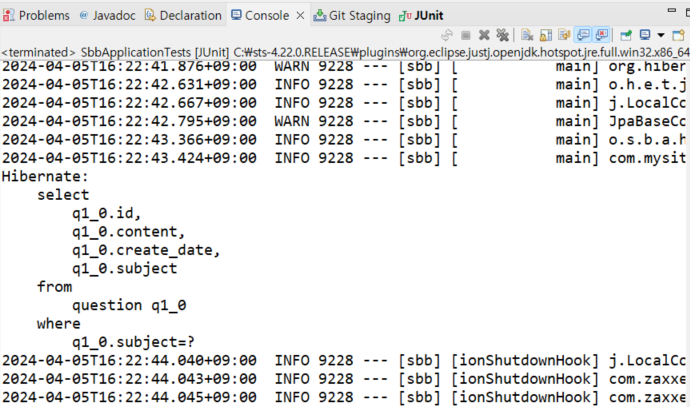Image resolution: width=690 pixels, height=407 pixels.
Task: Click the 'q1_0.subject=?' condition line
Action: (133, 342)
